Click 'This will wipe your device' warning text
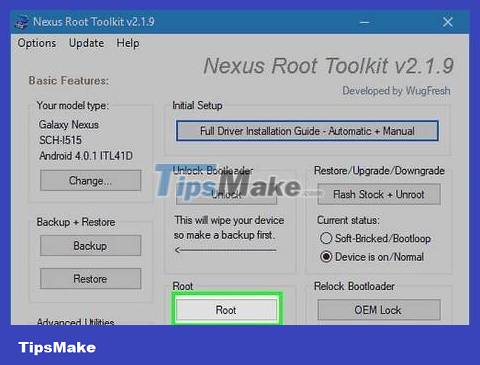Viewport: 480px width, 365px height. pos(229,220)
